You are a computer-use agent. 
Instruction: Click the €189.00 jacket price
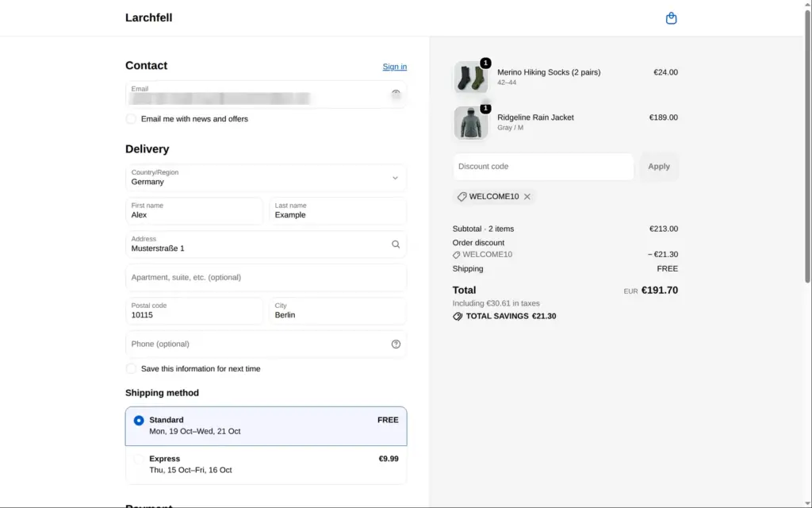(664, 117)
